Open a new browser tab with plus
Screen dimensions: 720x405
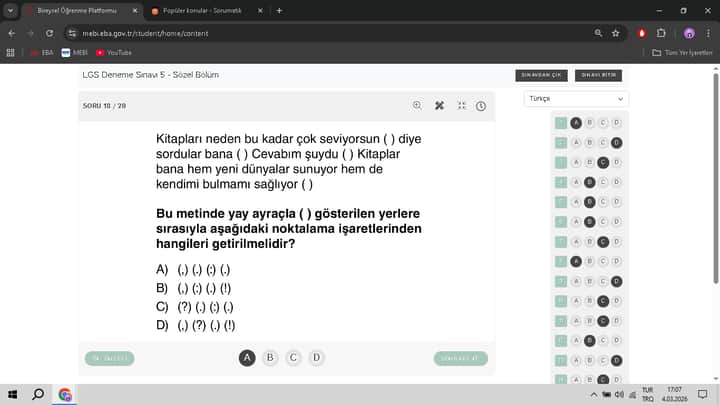pyautogui.click(x=279, y=11)
